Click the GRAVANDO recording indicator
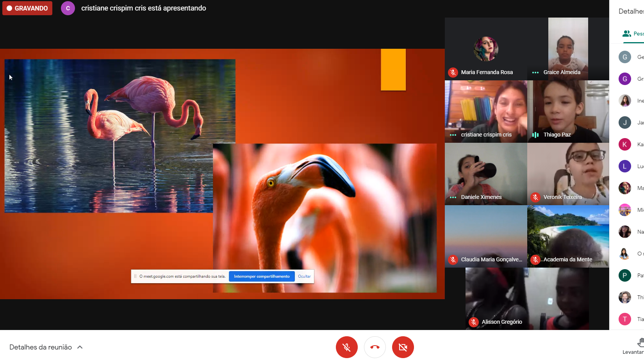644x362 pixels. point(27,8)
